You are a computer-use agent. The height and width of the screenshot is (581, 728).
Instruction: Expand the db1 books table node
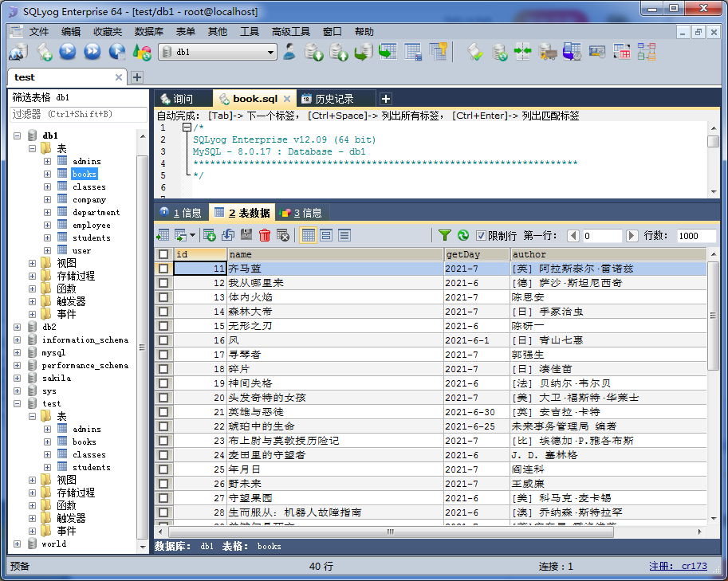(47, 174)
